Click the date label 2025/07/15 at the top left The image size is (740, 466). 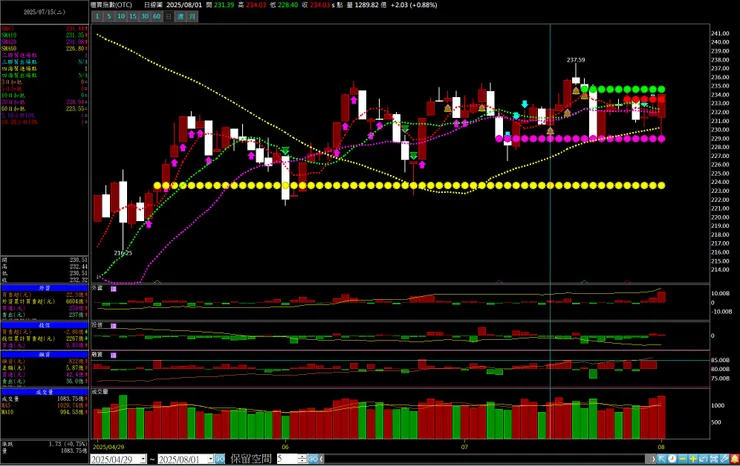44,12
